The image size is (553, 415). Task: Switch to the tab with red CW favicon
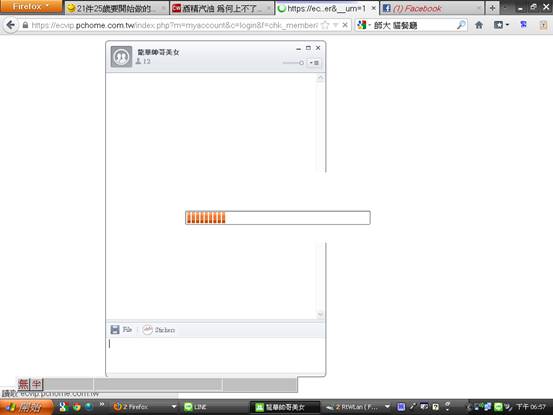click(x=222, y=8)
